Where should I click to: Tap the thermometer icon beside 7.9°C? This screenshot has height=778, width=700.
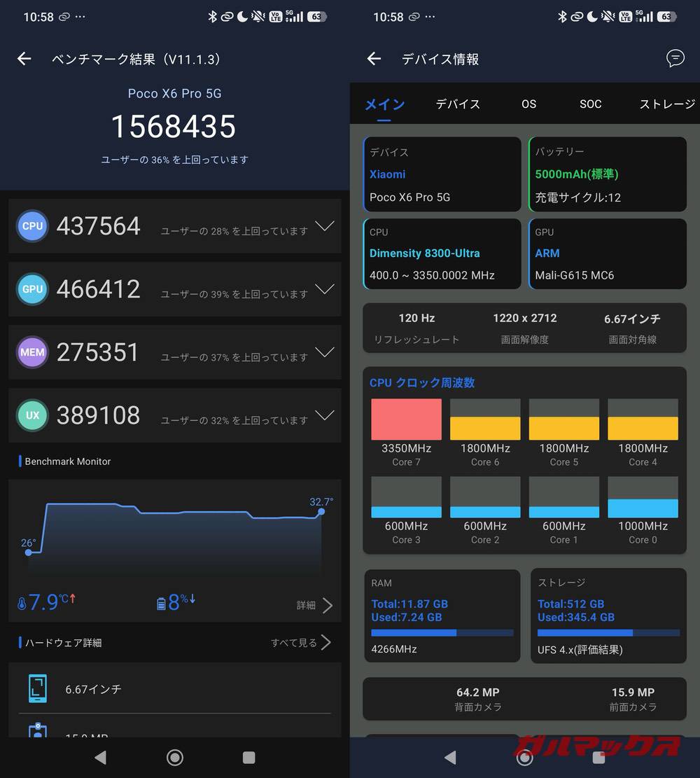pyautogui.click(x=21, y=604)
